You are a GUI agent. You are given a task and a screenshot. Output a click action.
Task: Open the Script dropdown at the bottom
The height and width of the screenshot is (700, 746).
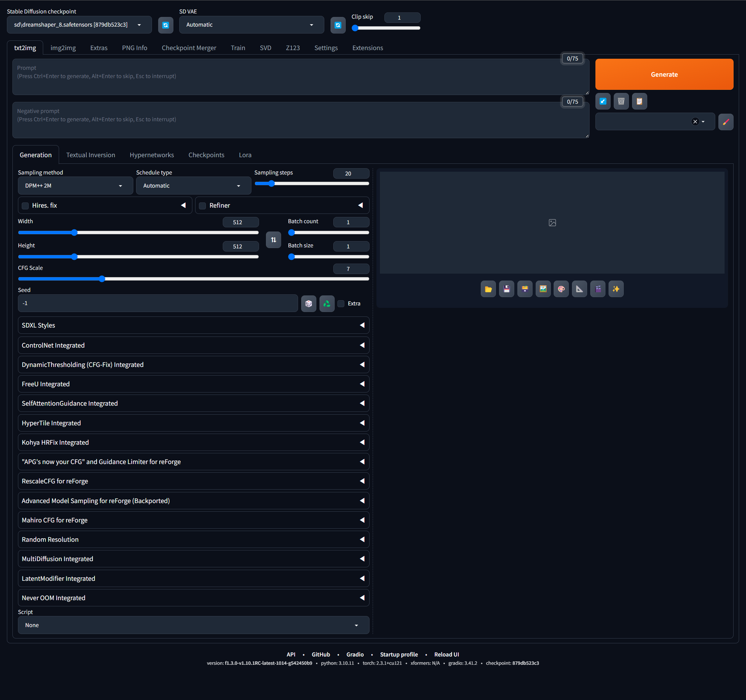[193, 625]
